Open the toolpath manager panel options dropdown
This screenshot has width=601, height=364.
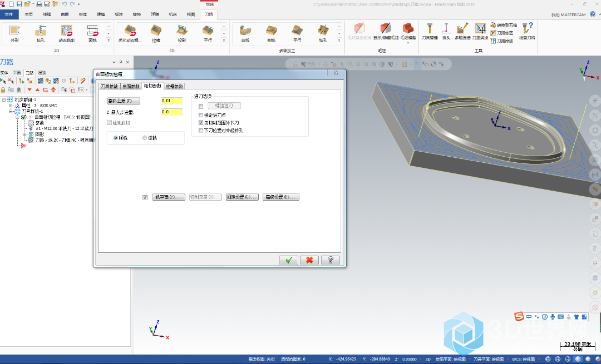click(x=114, y=62)
